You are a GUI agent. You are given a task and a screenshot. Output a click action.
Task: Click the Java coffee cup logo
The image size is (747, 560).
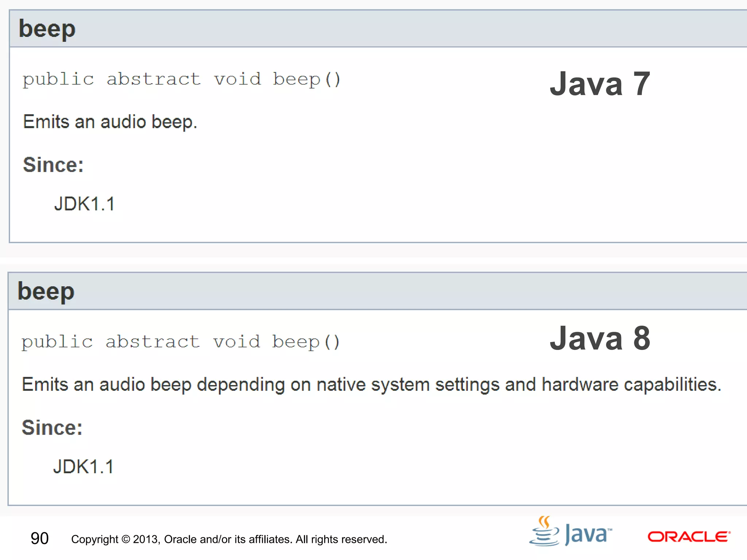tap(571, 531)
